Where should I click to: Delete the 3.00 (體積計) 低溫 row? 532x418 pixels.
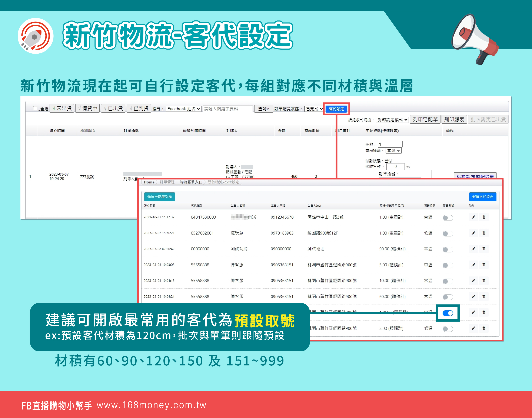coord(484,328)
